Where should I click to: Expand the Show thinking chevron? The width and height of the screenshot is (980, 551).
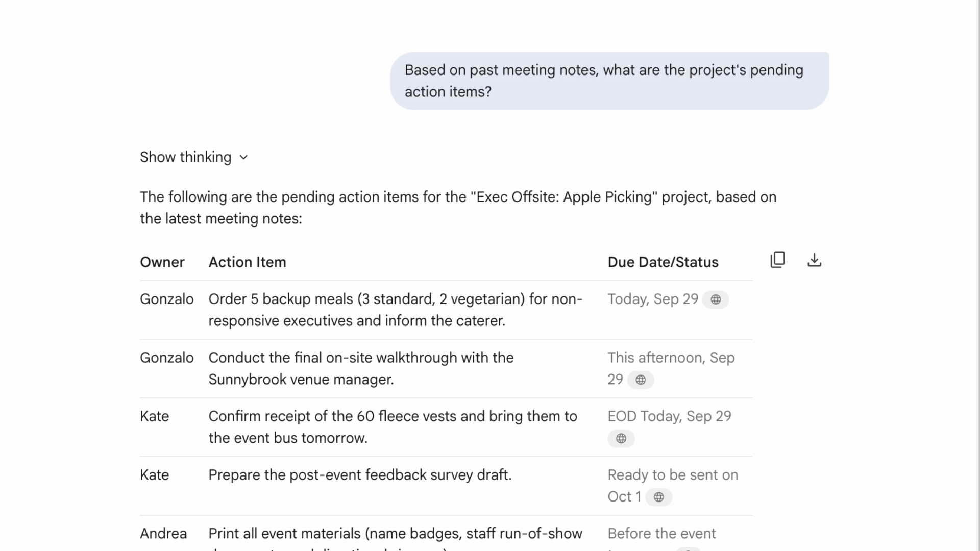pos(243,158)
